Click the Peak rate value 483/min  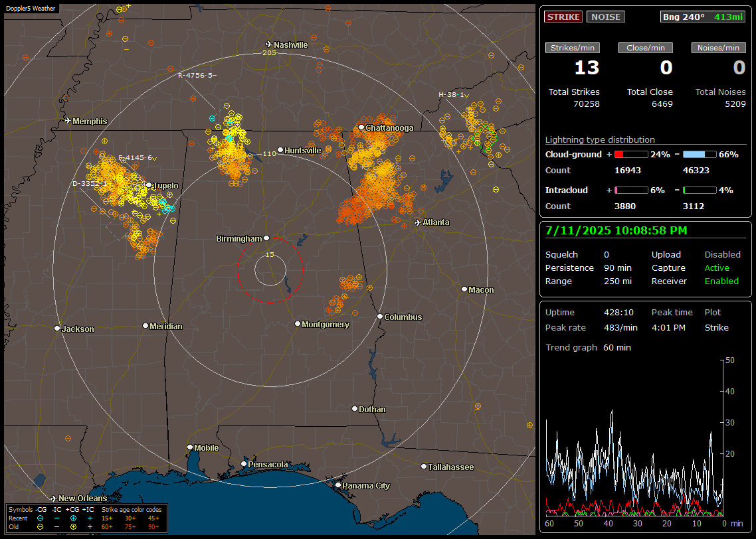point(620,327)
